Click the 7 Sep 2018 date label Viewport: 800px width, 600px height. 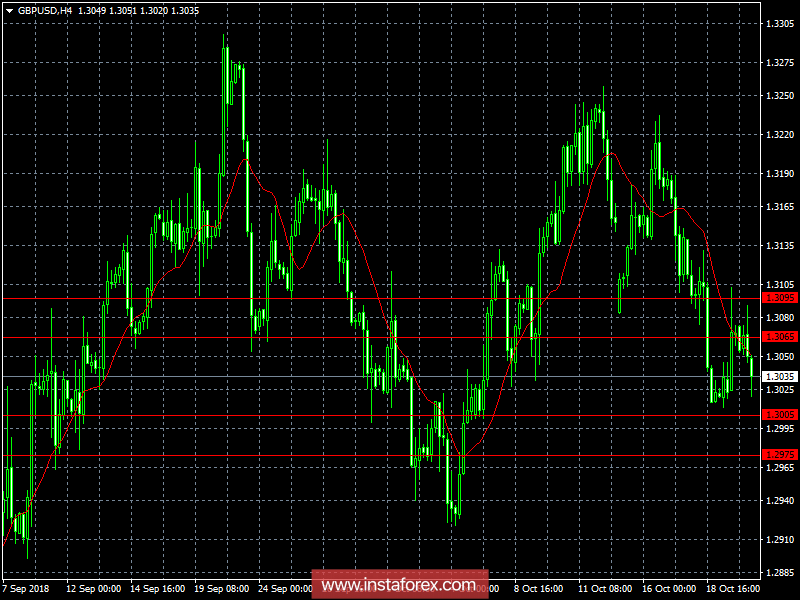[28, 589]
